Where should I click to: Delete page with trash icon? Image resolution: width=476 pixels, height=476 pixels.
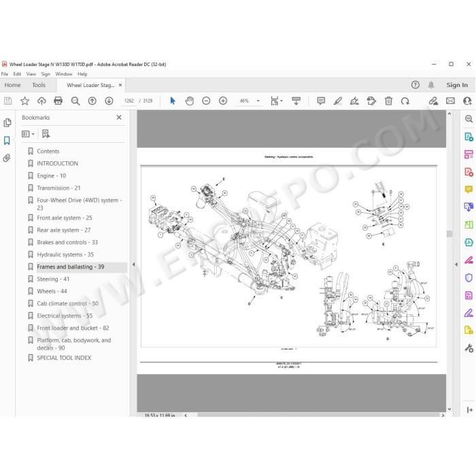click(388, 101)
